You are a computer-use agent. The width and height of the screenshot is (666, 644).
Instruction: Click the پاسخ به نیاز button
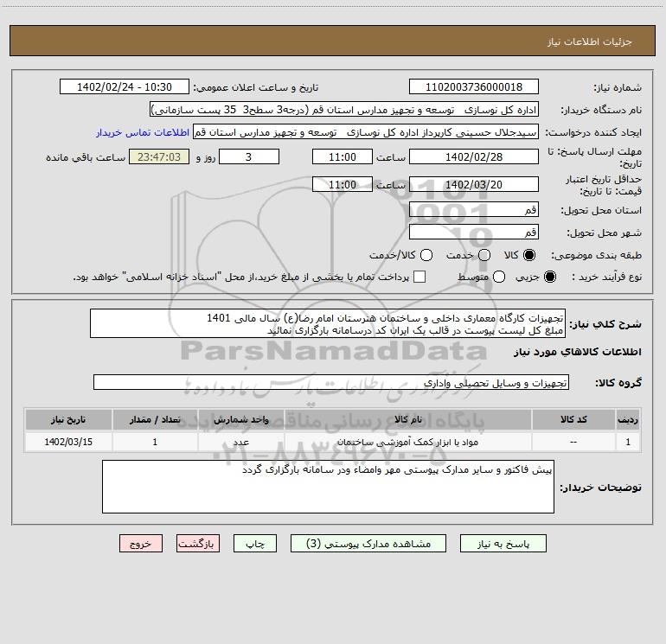pos(503,544)
